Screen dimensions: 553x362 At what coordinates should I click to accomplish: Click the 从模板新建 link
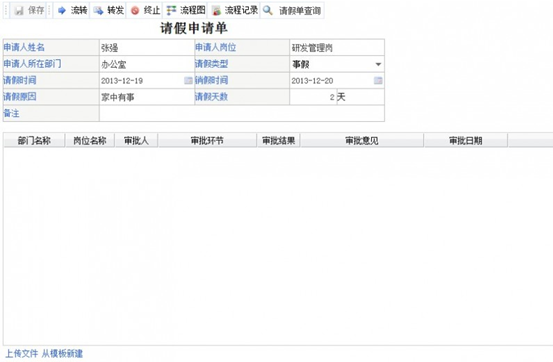pyautogui.click(x=62, y=353)
